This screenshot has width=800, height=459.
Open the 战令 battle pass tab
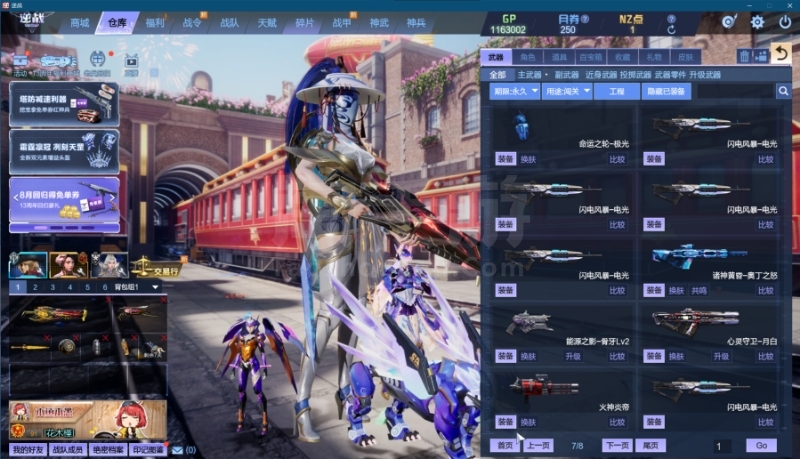tap(192, 23)
